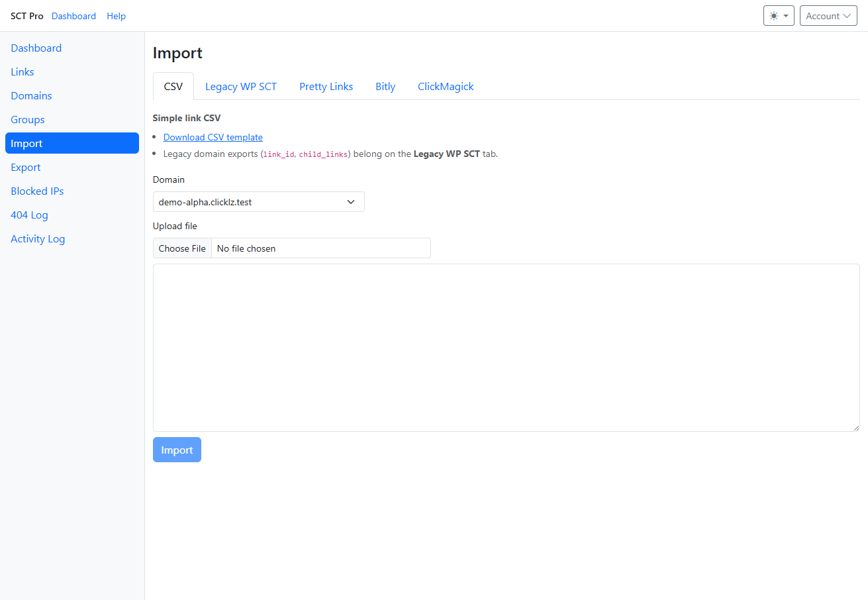Click the 'Upload file' label
Screen dimensions: 868x600
175,226
